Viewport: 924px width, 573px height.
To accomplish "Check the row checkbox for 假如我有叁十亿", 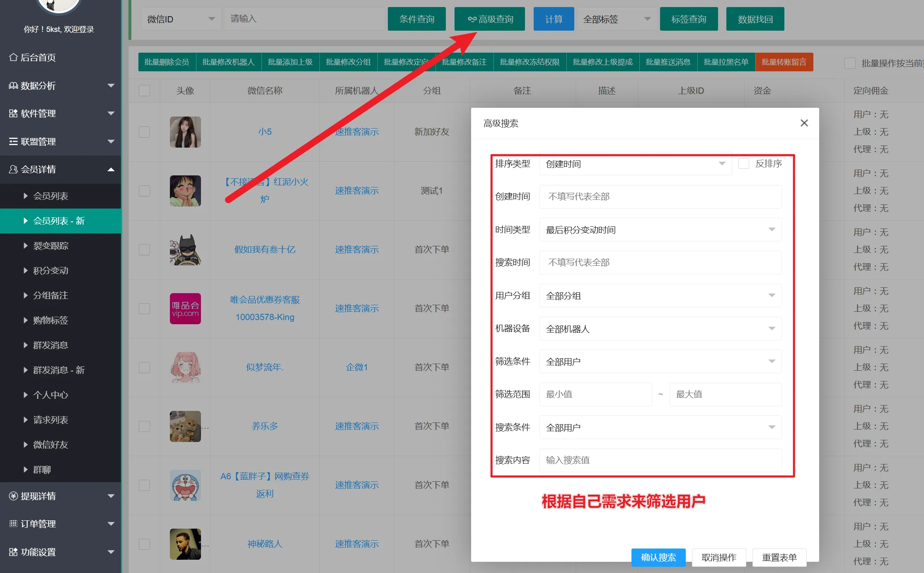I will [x=144, y=250].
